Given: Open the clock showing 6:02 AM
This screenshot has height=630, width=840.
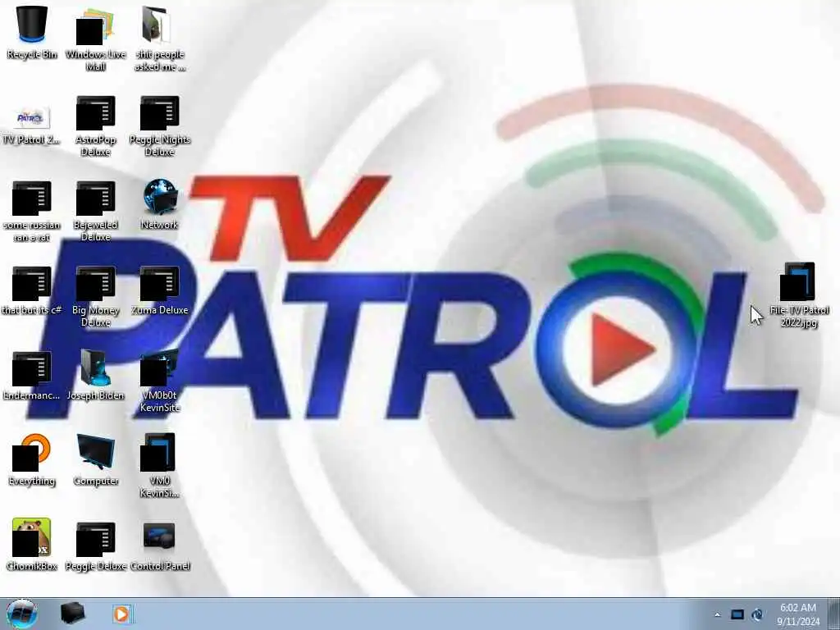Looking at the screenshot, I should [x=798, y=614].
